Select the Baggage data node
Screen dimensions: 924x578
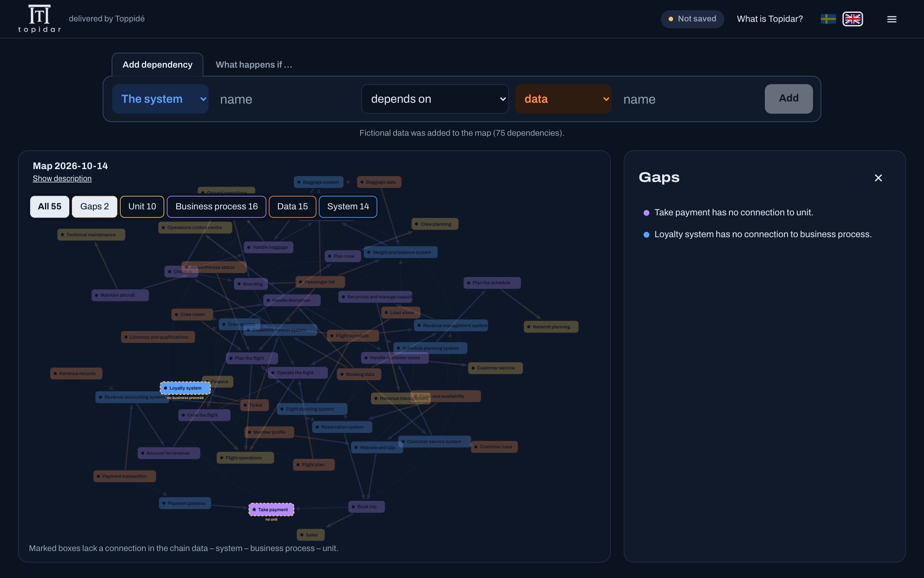pyautogui.click(x=379, y=182)
